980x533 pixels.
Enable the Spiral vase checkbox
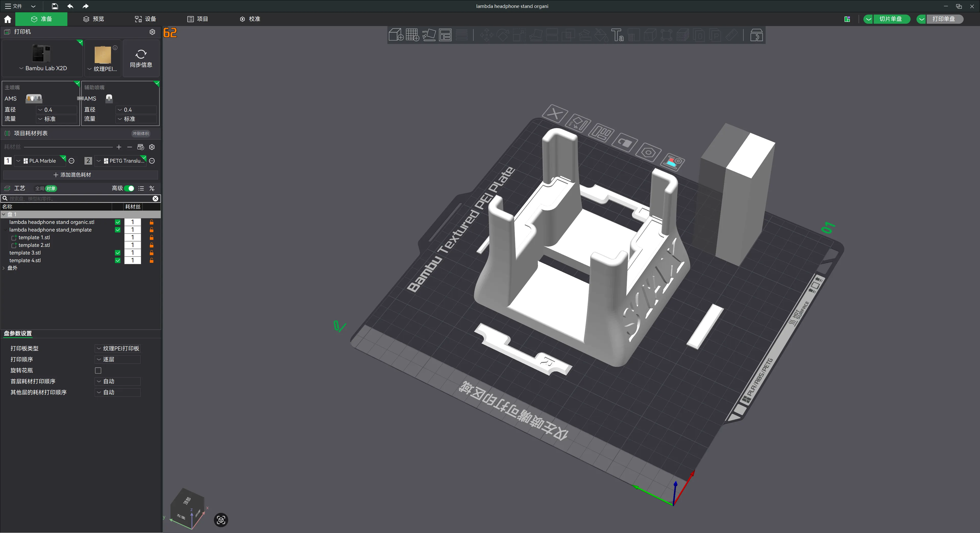click(98, 371)
